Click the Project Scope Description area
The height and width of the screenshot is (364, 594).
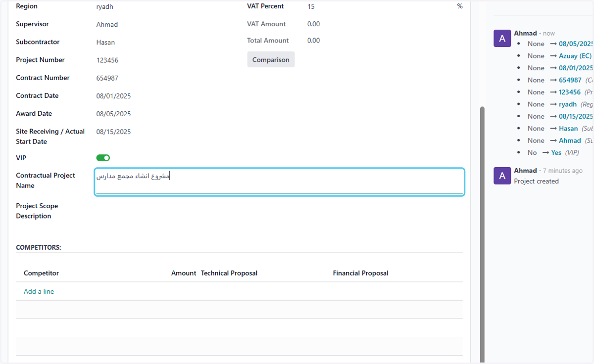coord(279,211)
